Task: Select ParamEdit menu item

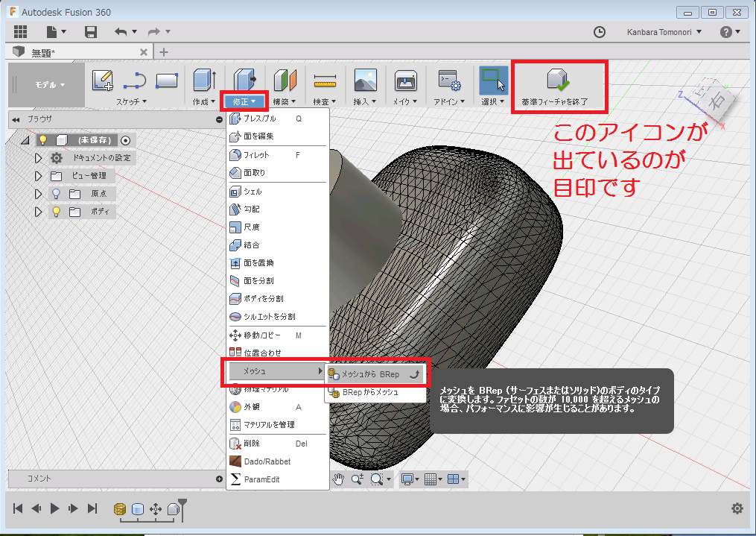Action: point(278,479)
